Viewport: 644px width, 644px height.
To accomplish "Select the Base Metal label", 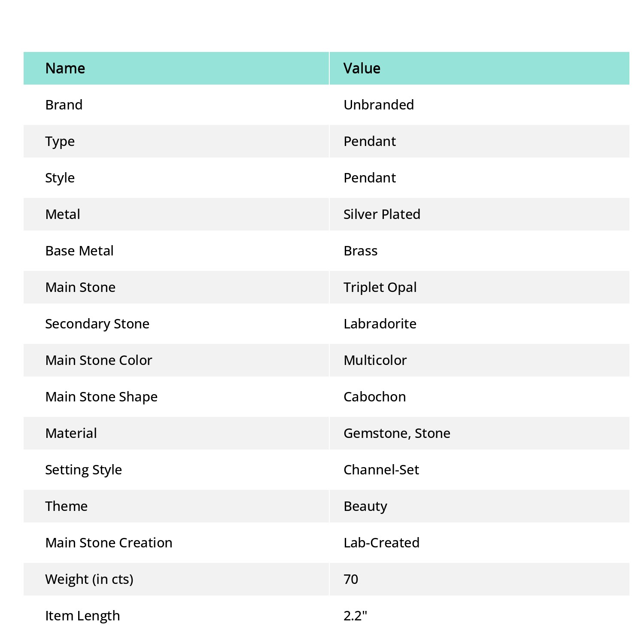I will coord(79,251).
